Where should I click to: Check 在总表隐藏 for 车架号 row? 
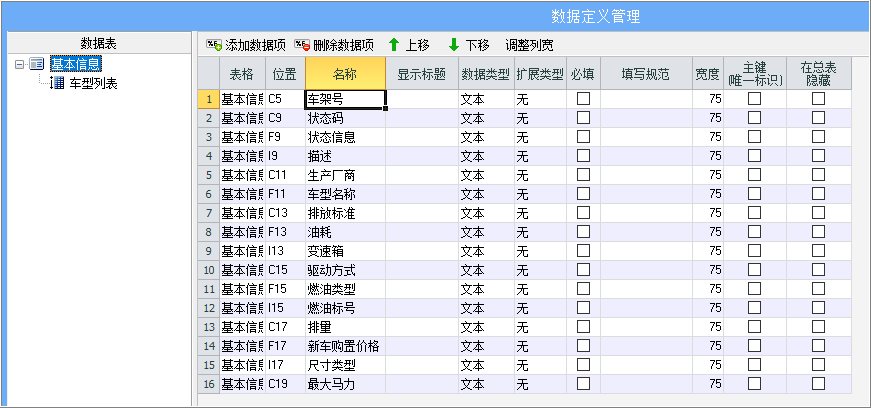[x=818, y=99]
